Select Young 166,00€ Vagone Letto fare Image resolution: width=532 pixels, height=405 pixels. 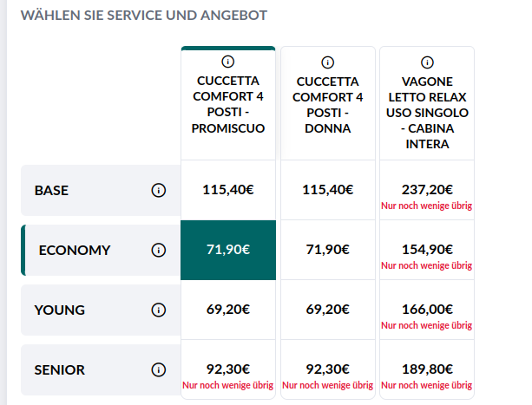point(427,310)
